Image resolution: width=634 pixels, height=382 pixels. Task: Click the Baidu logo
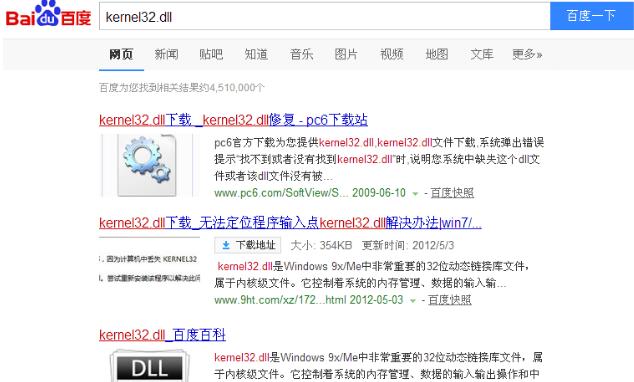(48, 15)
